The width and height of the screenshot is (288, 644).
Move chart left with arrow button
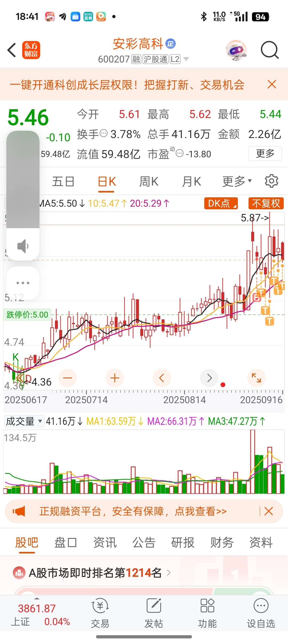point(162,378)
